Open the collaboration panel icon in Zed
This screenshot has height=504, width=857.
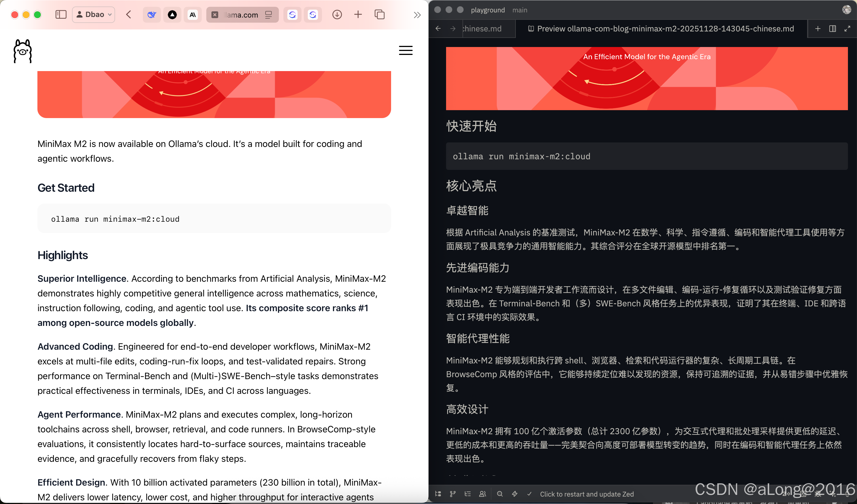coord(483,494)
